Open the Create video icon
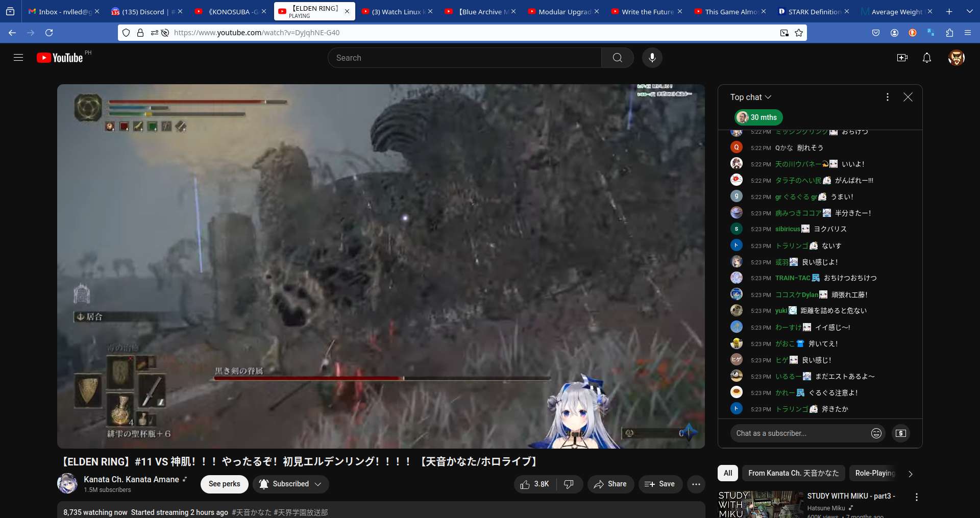The height and width of the screenshot is (518, 980). [902, 58]
